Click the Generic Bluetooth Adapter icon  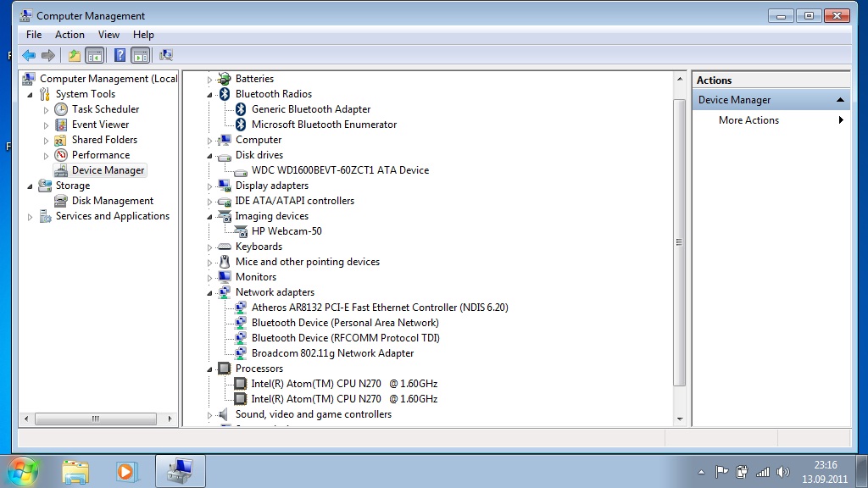click(x=241, y=109)
